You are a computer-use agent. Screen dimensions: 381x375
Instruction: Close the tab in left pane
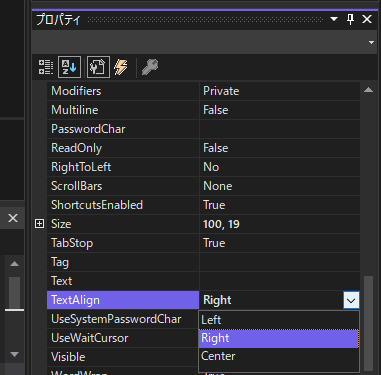coord(13,218)
